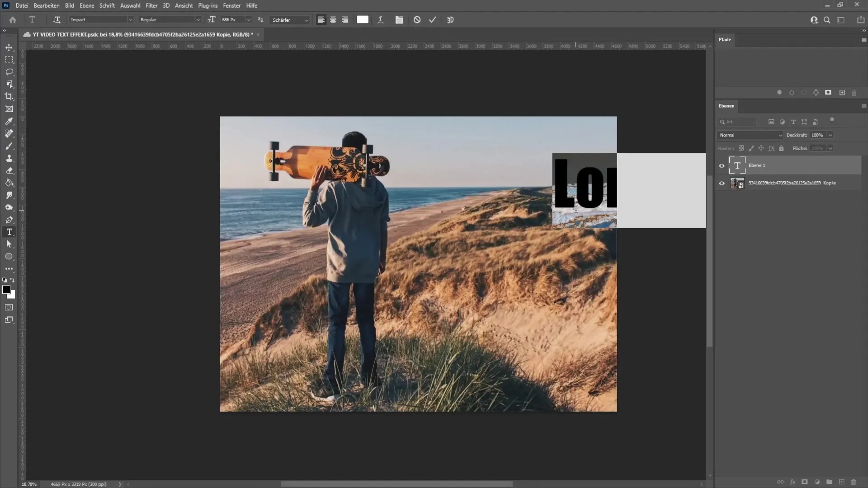This screenshot has height=488, width=868.
Task: Select the Ebene 1 layer name
Action: click(757, 165)
